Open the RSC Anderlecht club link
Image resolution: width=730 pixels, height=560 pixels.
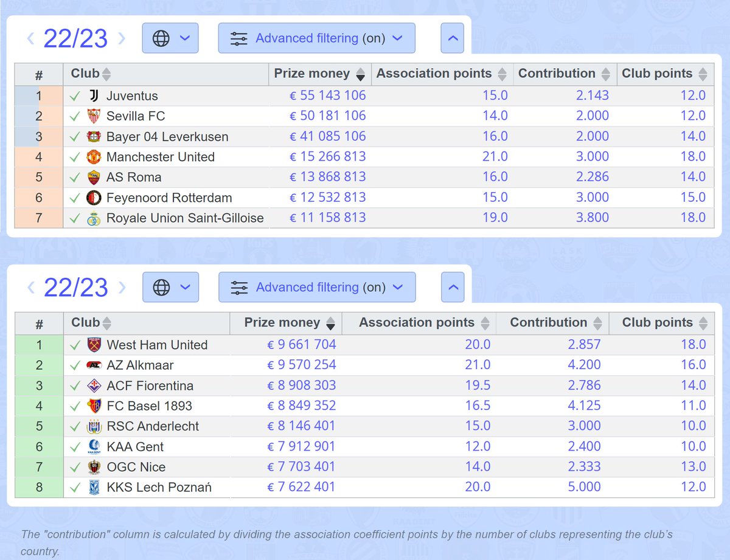pyautogui.click(x=153, y=426)
